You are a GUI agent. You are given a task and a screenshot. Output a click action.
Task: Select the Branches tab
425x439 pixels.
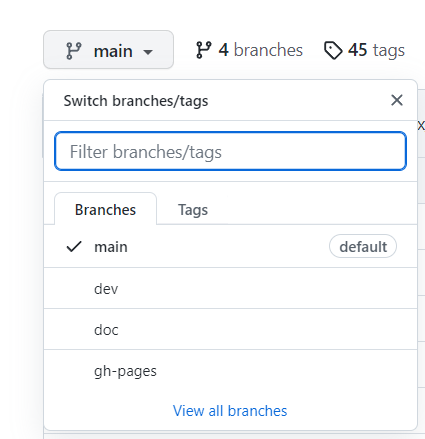pos(105,210)
